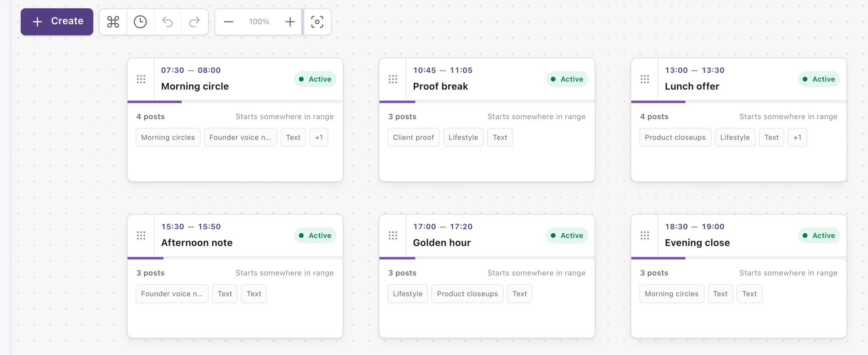Toggle Active status on Evening close
Image resolution: width=868 pixels, height=355 pixels.
point(819,235)
